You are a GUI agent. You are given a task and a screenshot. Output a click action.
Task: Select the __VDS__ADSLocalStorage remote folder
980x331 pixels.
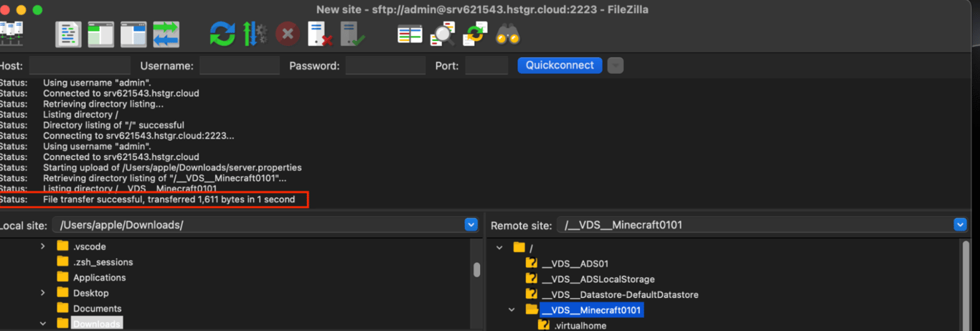(598, 279)
